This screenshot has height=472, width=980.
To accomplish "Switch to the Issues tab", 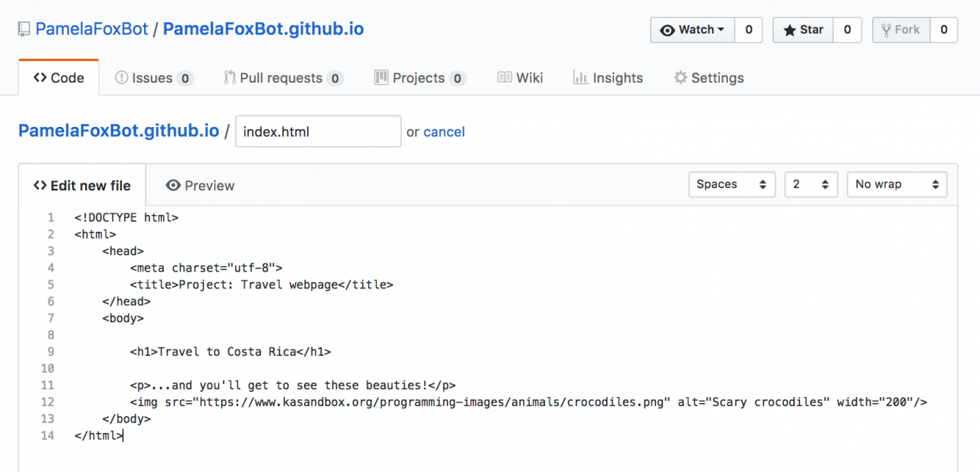I will 154,77.
